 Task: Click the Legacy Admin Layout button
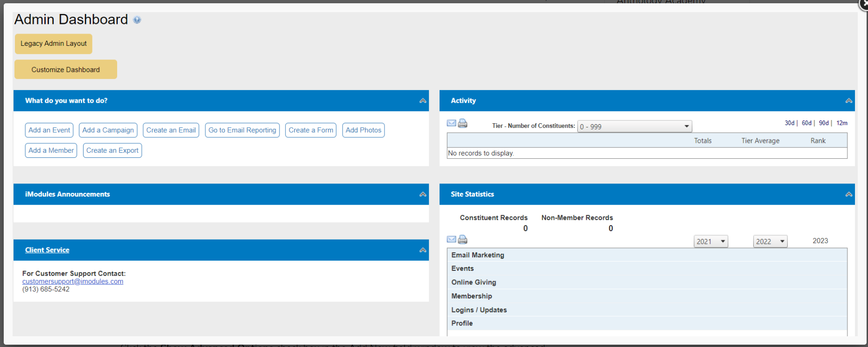click(x=54, y=44)
